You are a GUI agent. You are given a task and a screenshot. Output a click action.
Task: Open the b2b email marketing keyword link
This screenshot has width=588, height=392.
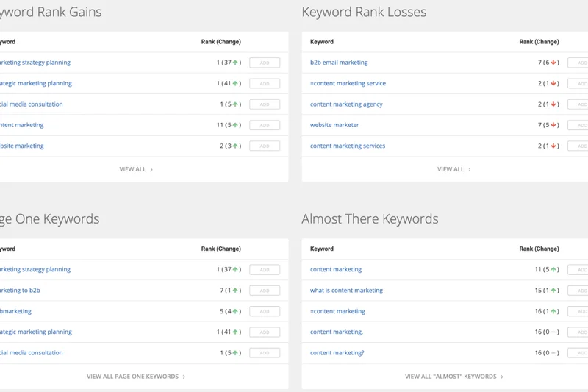pyautogui.click(x=339, y=63)
